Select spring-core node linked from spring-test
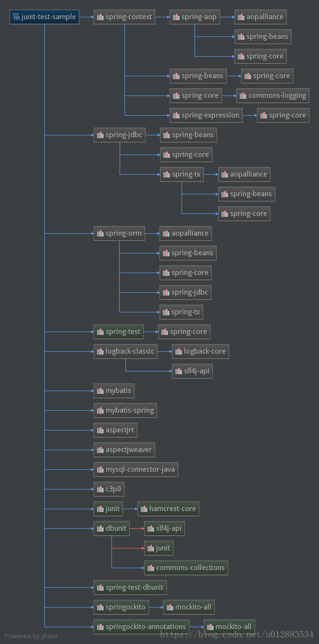The width and height of the screenshot is (319, 644). pos(184,332)
